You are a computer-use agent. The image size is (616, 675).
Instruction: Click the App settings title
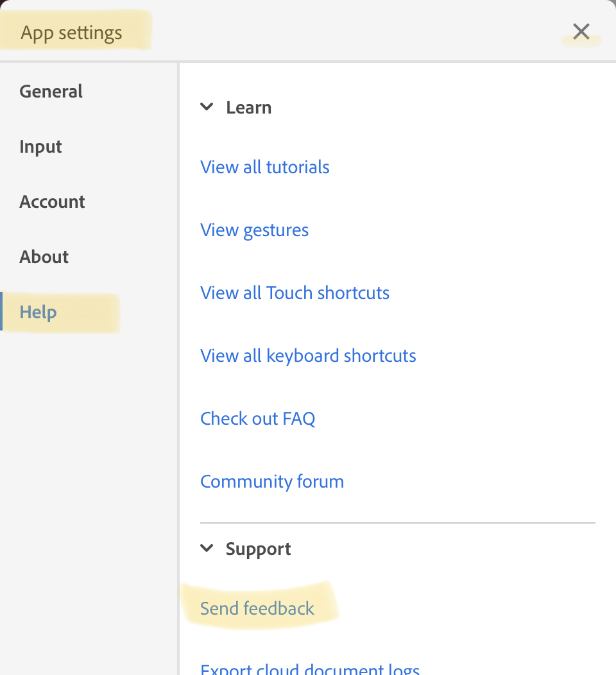(x=71, y=32)
